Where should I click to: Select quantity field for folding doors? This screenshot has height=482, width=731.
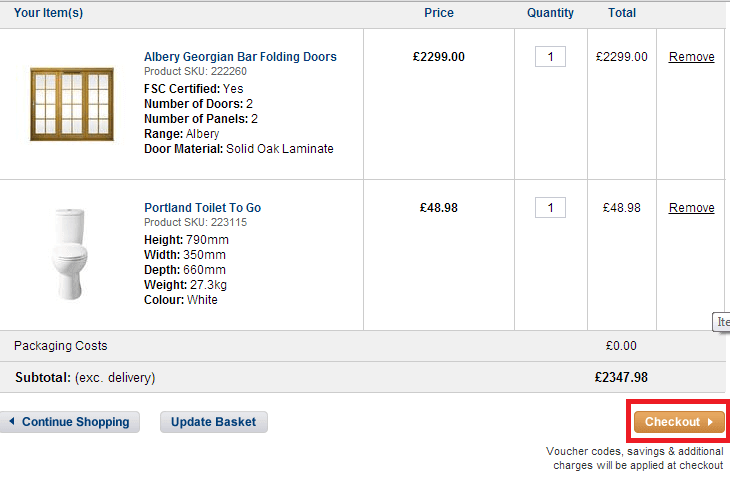click(x=550, y=56)
